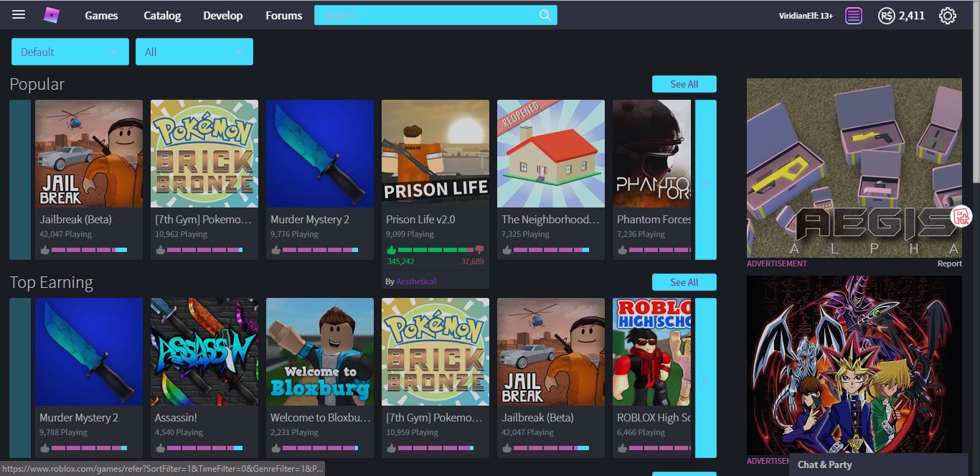980x476 pixels.
Task: Click thumbs up icon under Assassin!
Action: [160, 448]
